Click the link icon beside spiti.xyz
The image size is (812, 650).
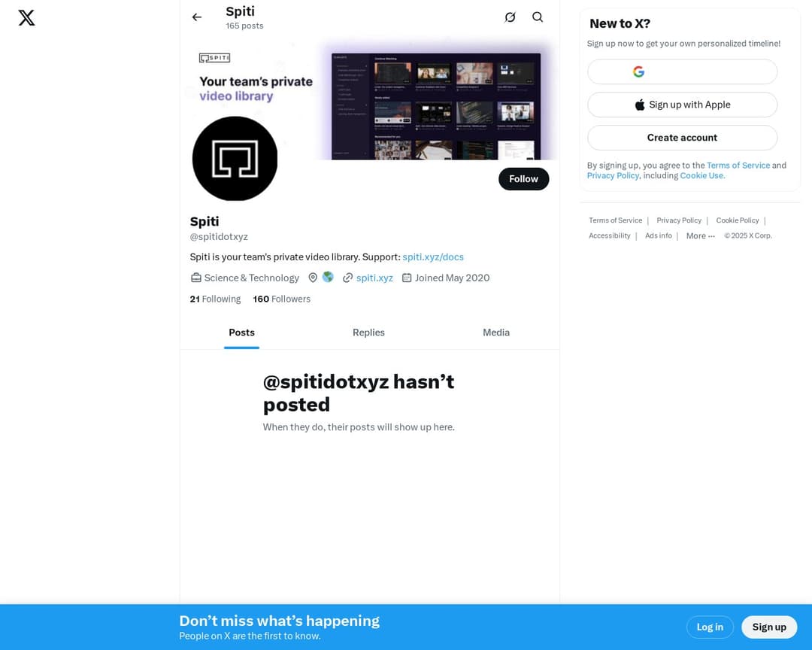click(x=347, y=278)
